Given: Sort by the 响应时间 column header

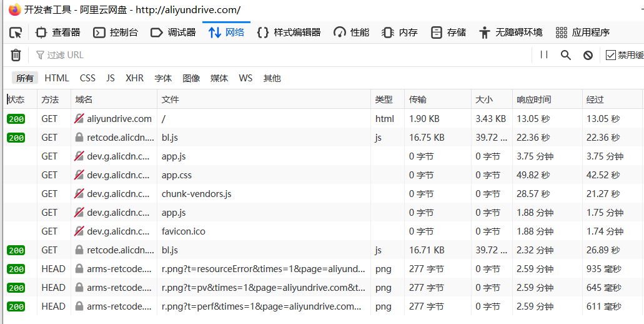Looking at the screenshot, I should tap(547, 99).
